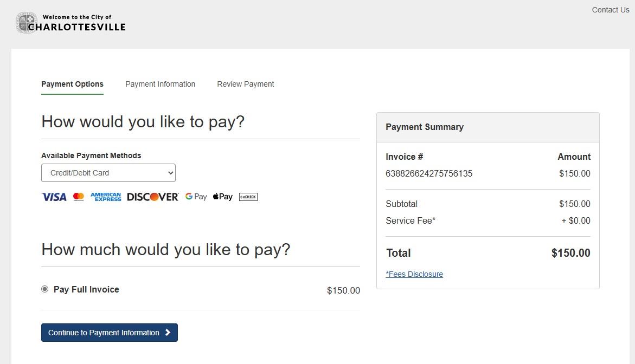Screen dimensions: 635x364
Task: Click the Visa card logo
Action: (x=54, y=197)
